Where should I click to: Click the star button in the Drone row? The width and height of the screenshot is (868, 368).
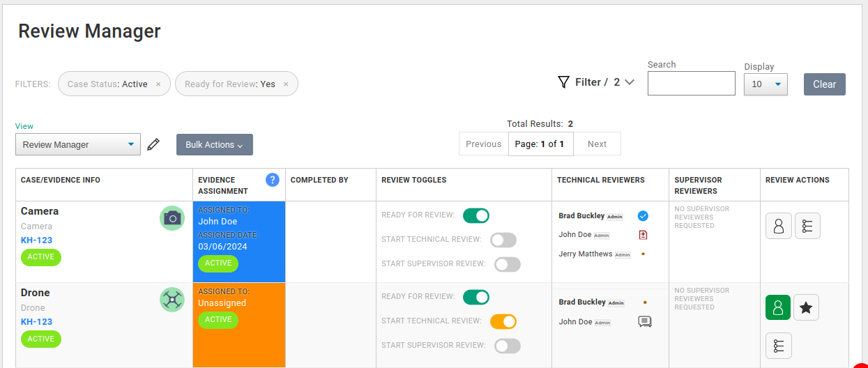pos(806,307)
